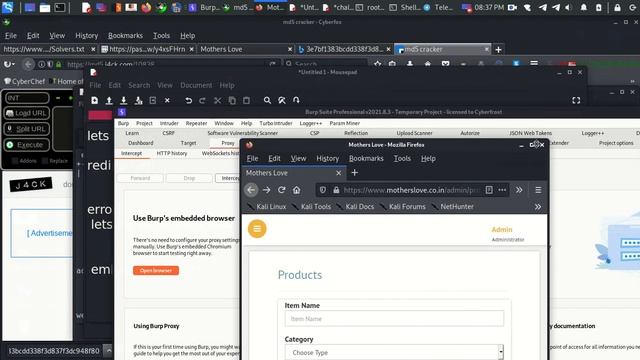Expand the bookmarks toolbar overflow chevron

[x=538, y=207]
